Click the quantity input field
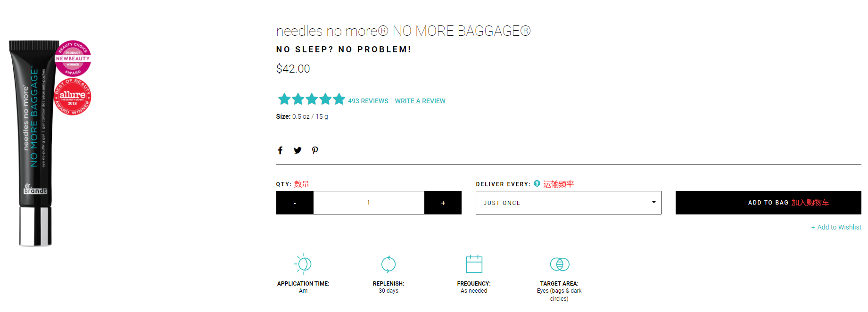Viewport: 868px width, 312px height. click(x=369, y=203)
